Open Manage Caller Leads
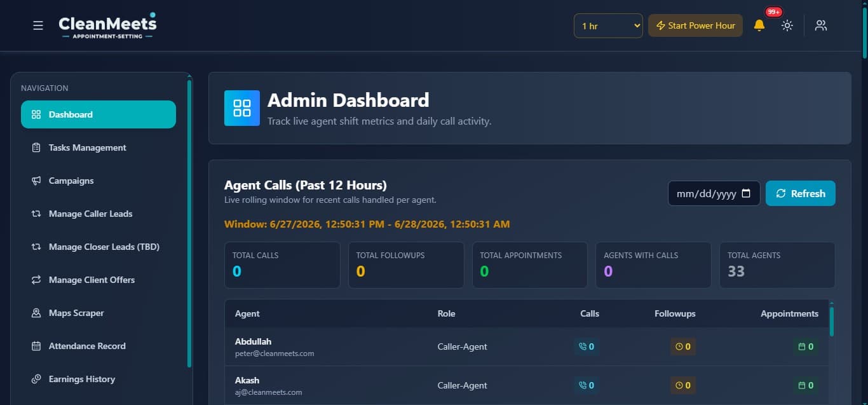This screenshot has width=868, height=405. click(x=98, y=214)
